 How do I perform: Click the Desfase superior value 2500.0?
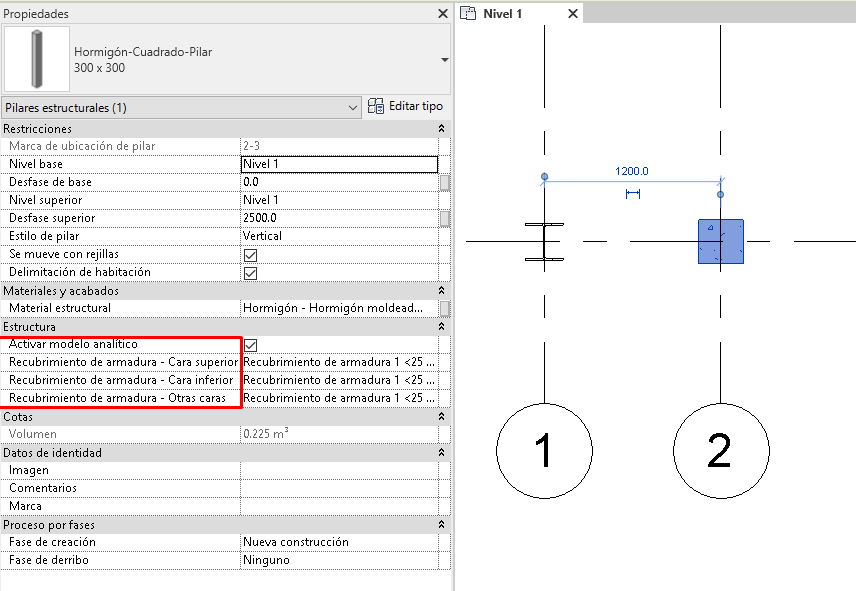[x=339, y=218]
